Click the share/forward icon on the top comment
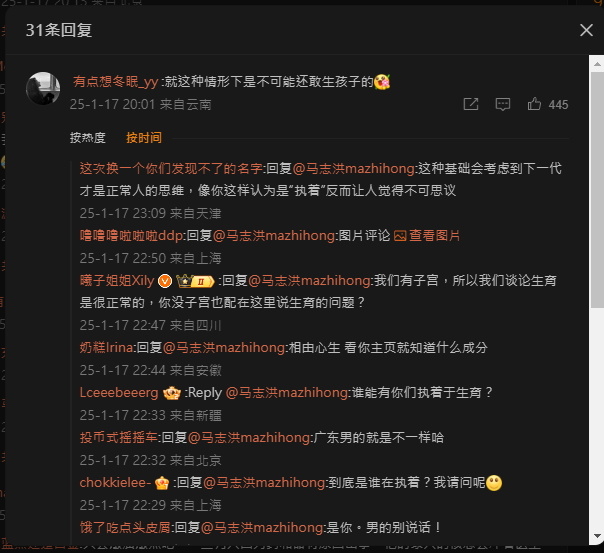This screenshot has width=604, height=553. (471, 104)
